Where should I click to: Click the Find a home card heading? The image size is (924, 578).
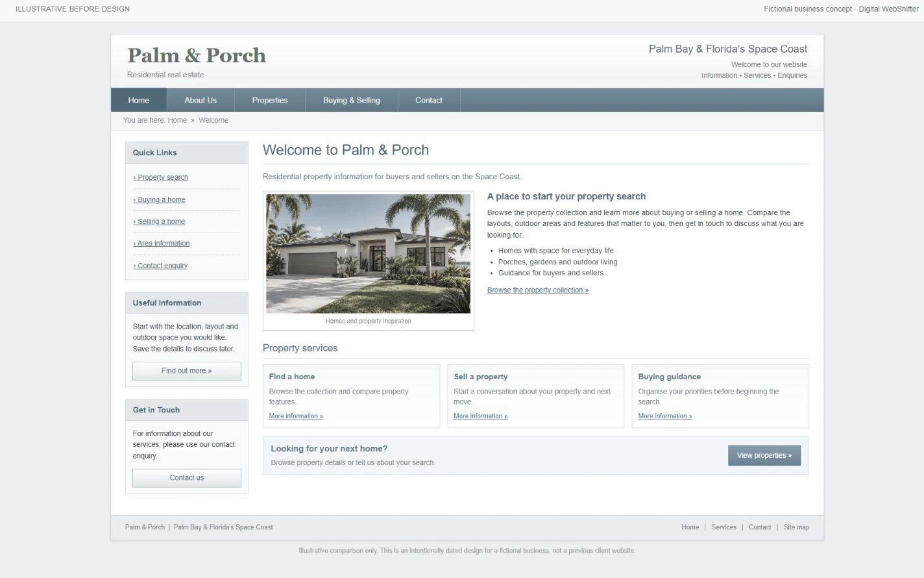coord(292,377)
